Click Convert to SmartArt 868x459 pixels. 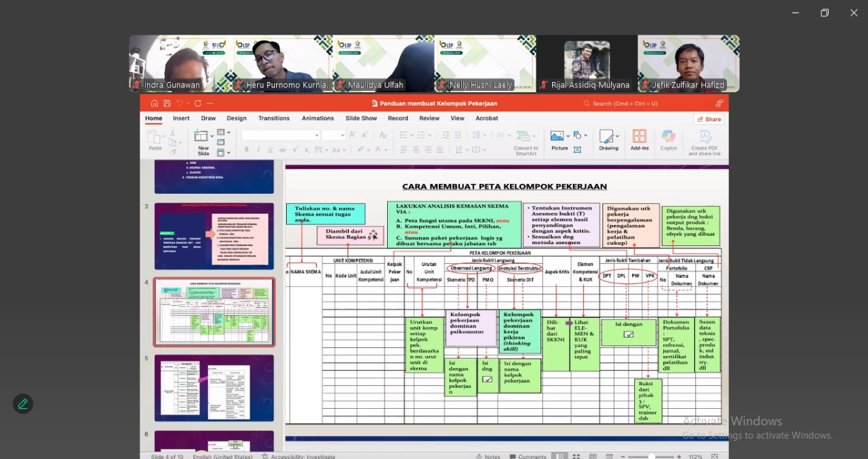[x=526, y=141]
